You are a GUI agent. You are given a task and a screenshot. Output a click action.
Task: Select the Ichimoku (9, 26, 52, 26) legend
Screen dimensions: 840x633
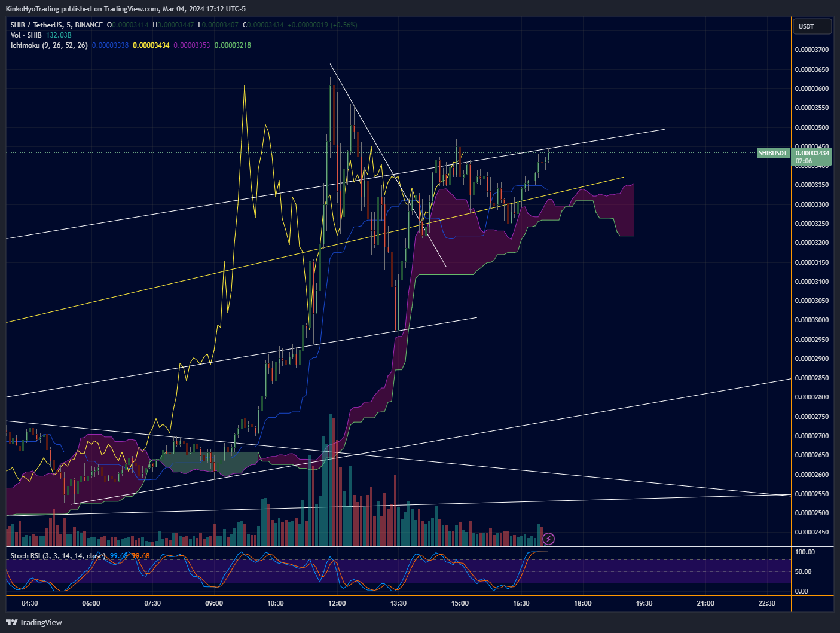pyautogui.click(x=49, y=45)
